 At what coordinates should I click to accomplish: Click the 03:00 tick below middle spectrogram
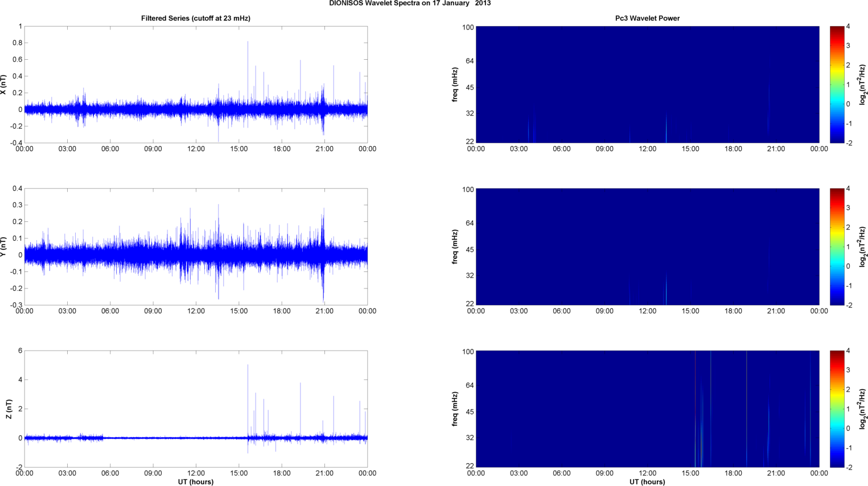tap(519, 311)
